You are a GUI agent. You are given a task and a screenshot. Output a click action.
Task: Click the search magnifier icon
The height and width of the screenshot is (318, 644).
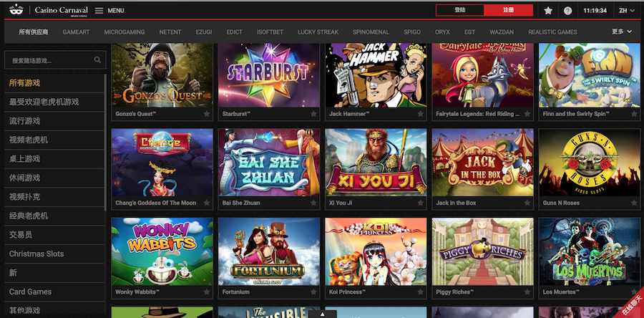pos(97,60)
